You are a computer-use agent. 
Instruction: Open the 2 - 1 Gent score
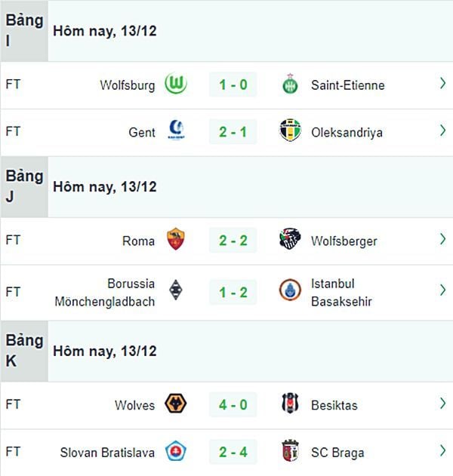[233, 132]
